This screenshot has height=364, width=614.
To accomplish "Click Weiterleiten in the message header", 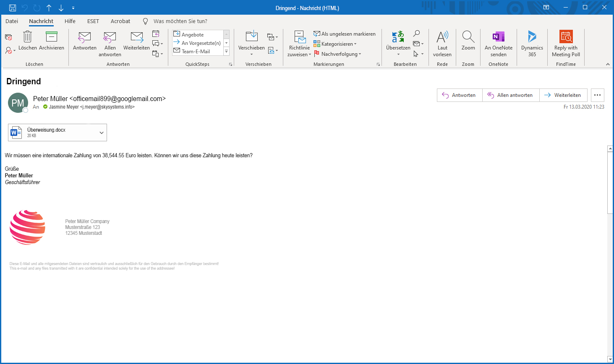I will point(563,95).
